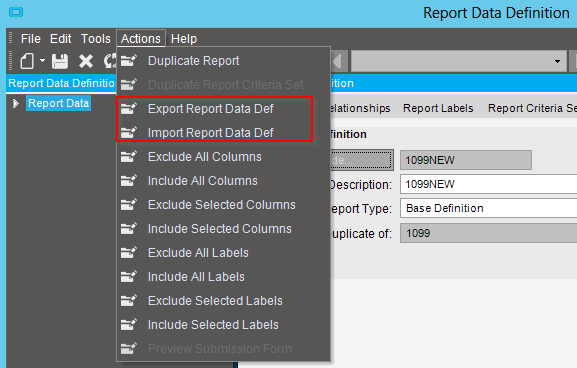This screenshot has height=368, width=577.
Task: Select Export Report Data Def
Action: (x=210, y=109)
